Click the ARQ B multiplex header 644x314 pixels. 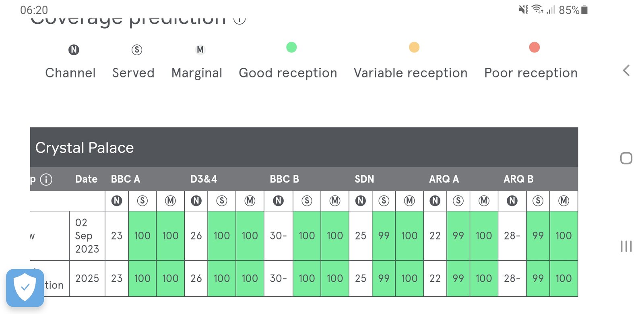[518, 179]
